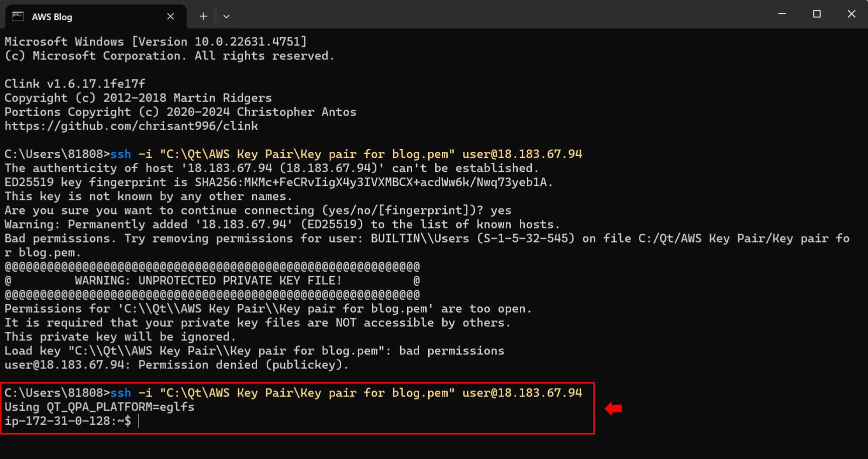Open the github.com/chrisant996/clink link

coord(131,126)
